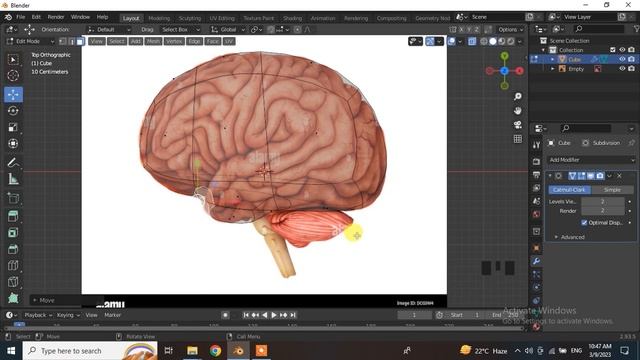Select the Loop Cut tool
The width and height of the screenshot is (640, 360).
pos(13,265)
